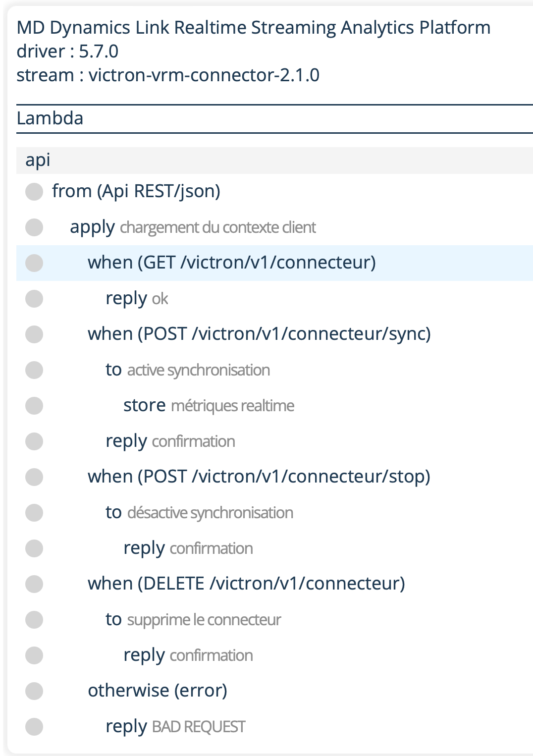Click 'when (DELETE /victron/v1/connecteur)' text
This screenshot has height=756, width=533.
click(246, 584)
